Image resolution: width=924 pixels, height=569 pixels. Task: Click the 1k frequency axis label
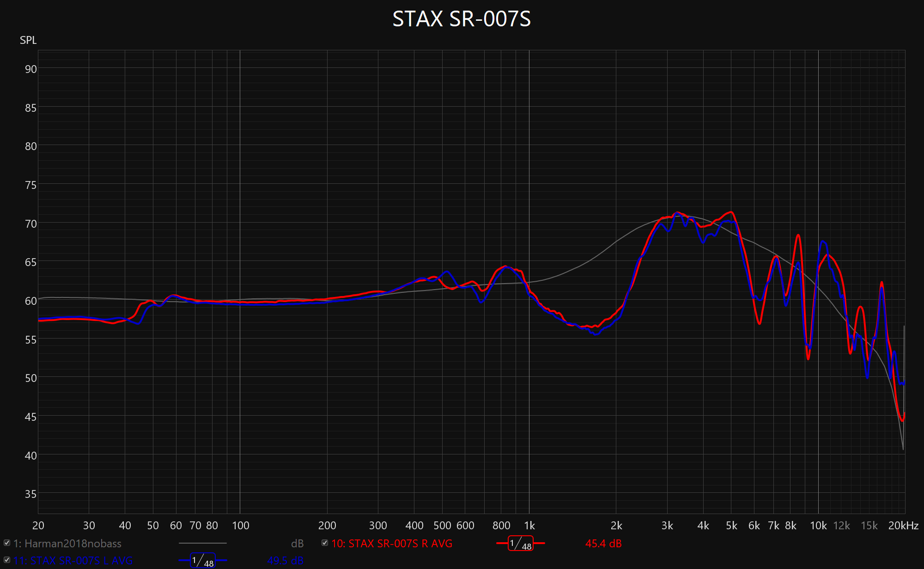click(x=529, y=526)
